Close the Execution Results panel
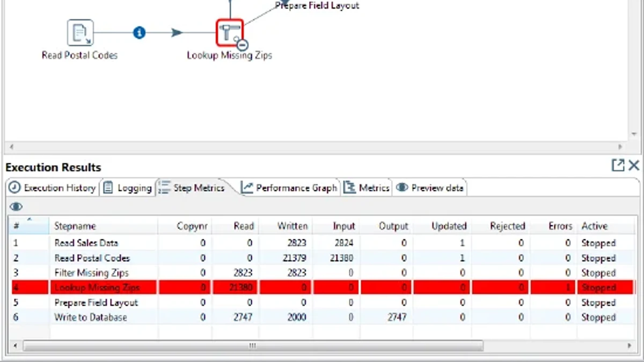 click(634, 165)
